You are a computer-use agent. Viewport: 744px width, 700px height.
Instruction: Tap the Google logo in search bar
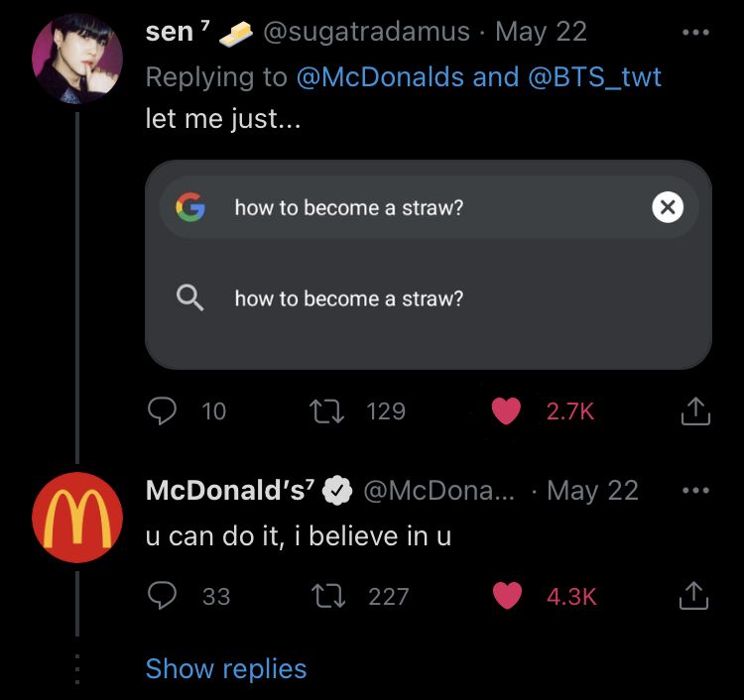coord(190,207)
